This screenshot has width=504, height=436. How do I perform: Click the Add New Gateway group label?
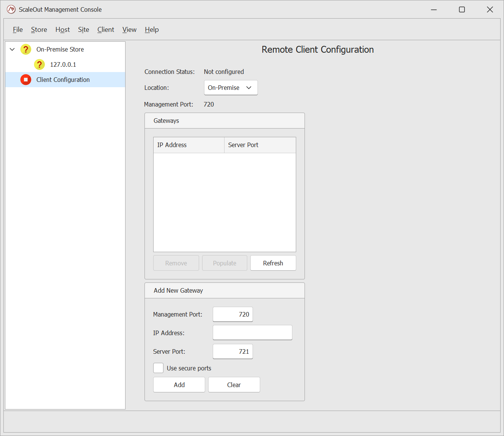tap(178, 290)
